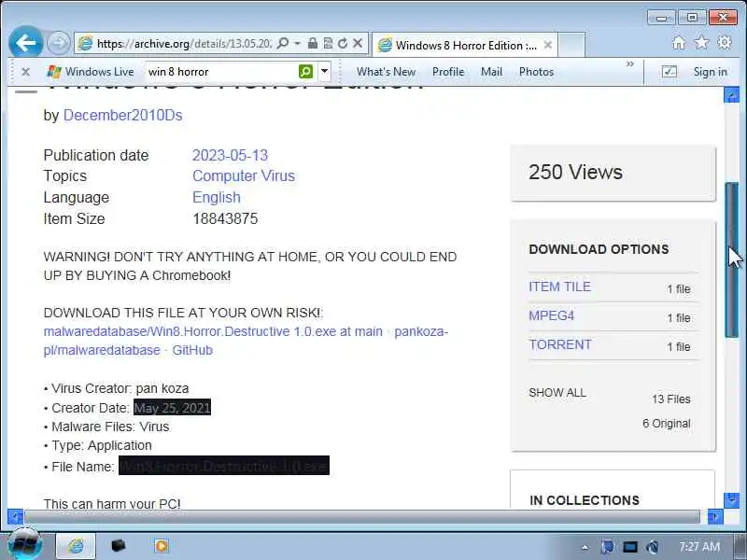
Task: Click the browser Back arrow button
Action: (26, 43)
